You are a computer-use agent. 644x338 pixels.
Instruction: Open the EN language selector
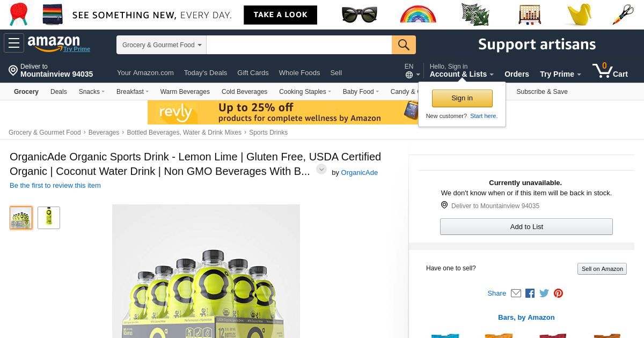click(412, 71)
